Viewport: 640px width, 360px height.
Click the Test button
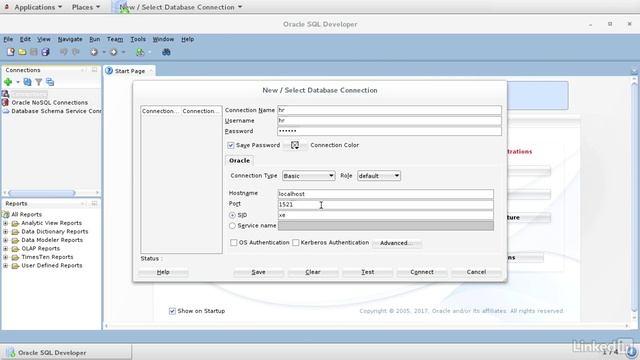coord(367,272)
